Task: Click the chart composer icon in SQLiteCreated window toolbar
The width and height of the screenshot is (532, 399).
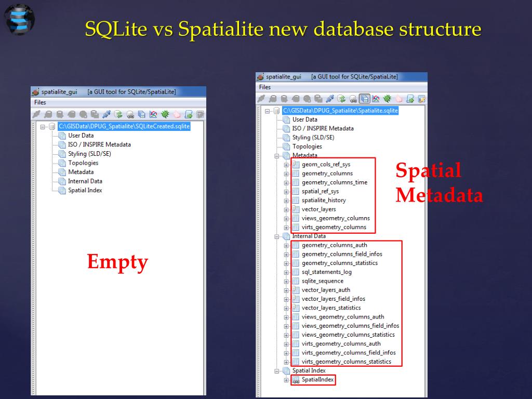Action: (153, 114)
